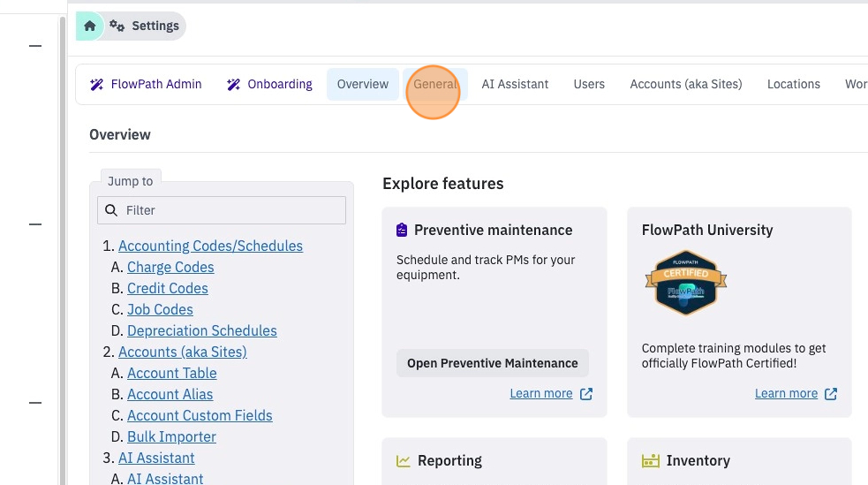Jump to Account Custom Fields
868x485 pixels.
click(x=200, y=416)
